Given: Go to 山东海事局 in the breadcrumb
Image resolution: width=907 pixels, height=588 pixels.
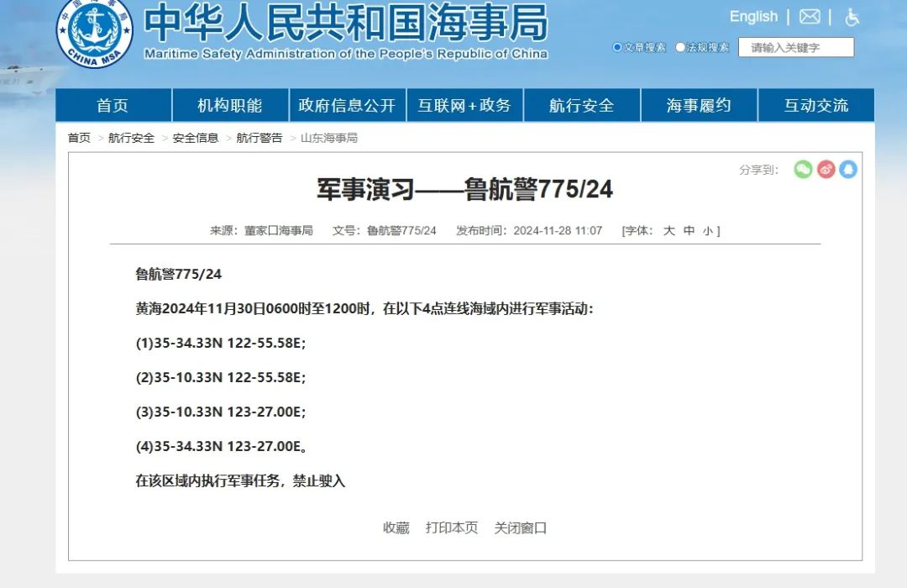Looking at the screenshot, I should click(329, 138).
